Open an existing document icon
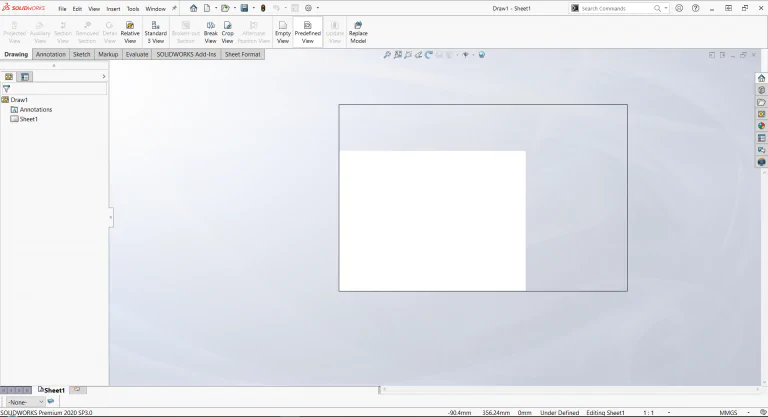This screenshot has height=417, width=768. 225,8
